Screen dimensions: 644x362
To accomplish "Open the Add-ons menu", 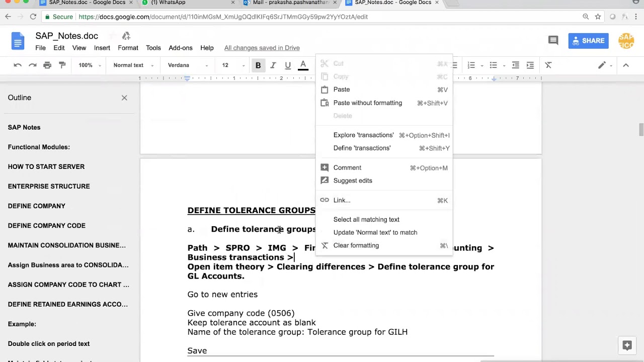I will click(181, 48).
